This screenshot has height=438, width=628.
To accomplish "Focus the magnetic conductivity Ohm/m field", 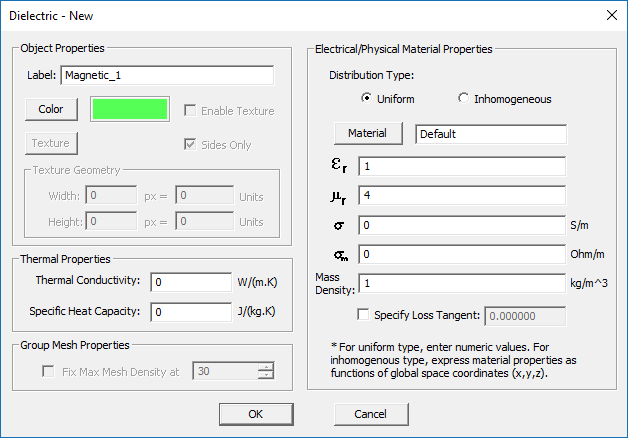I will pyautogui.click(x=462, y=254).
